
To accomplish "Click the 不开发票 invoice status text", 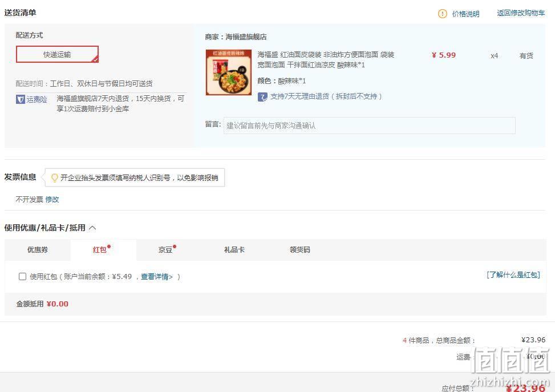I will tap(30, 199).
